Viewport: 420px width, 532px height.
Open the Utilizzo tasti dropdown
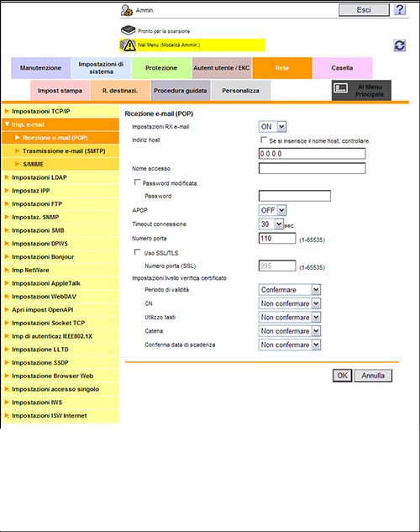pos(290,317)
